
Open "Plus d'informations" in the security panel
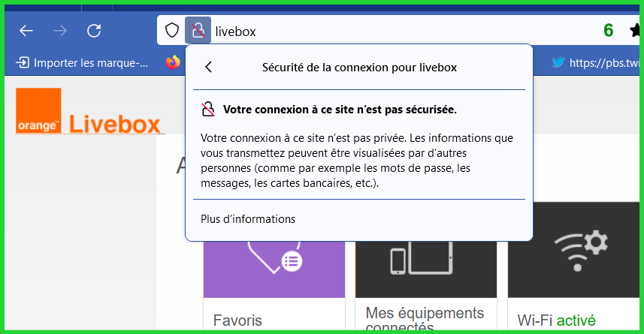[248, 219]
